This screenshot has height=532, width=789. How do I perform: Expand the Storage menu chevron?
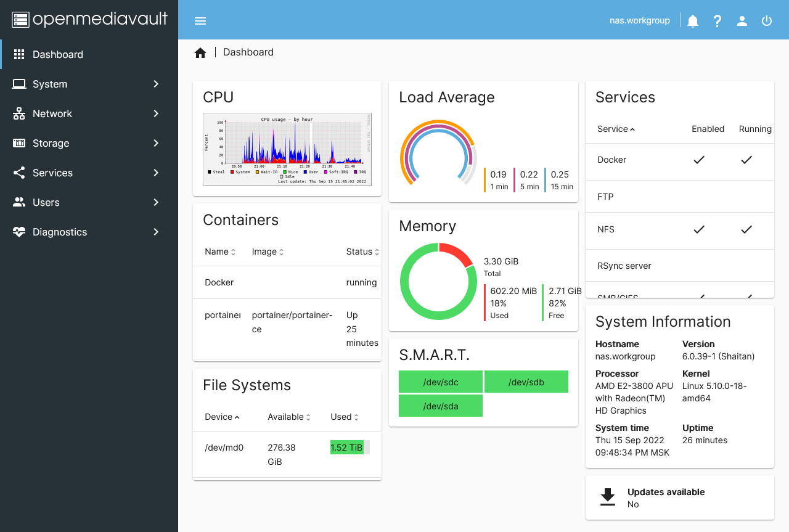(156, 143)
